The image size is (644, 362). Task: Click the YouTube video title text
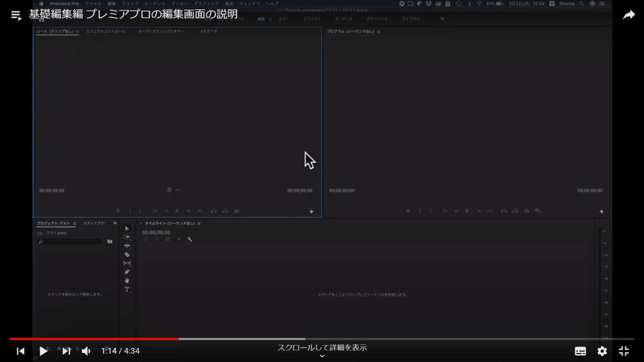pos(133,14)
